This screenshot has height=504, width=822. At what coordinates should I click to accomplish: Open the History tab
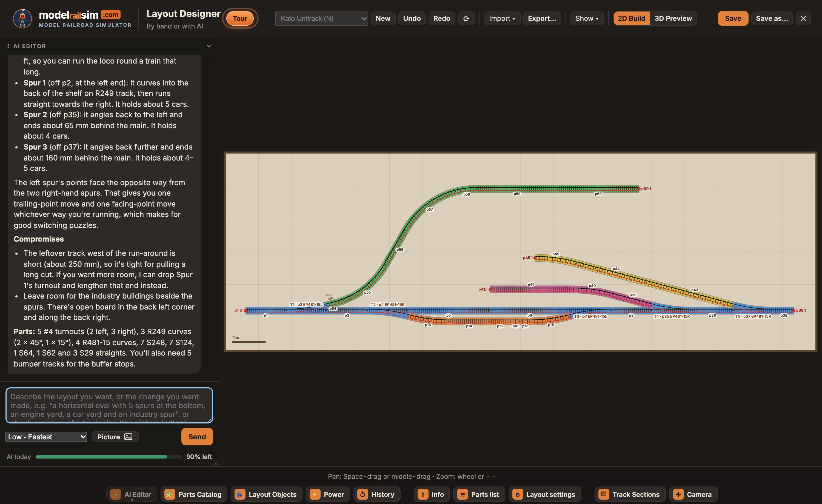point(377,494)
